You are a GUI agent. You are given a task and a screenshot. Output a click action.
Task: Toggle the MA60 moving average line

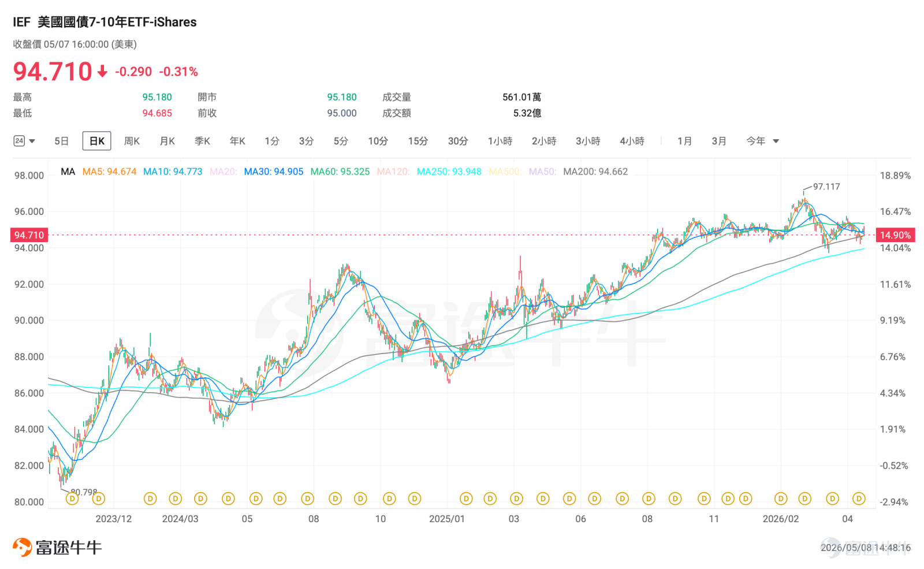[340, 172]
